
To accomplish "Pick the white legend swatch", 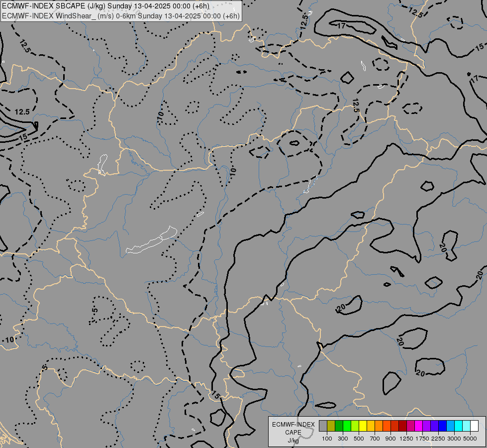I will tap(474, 426).
